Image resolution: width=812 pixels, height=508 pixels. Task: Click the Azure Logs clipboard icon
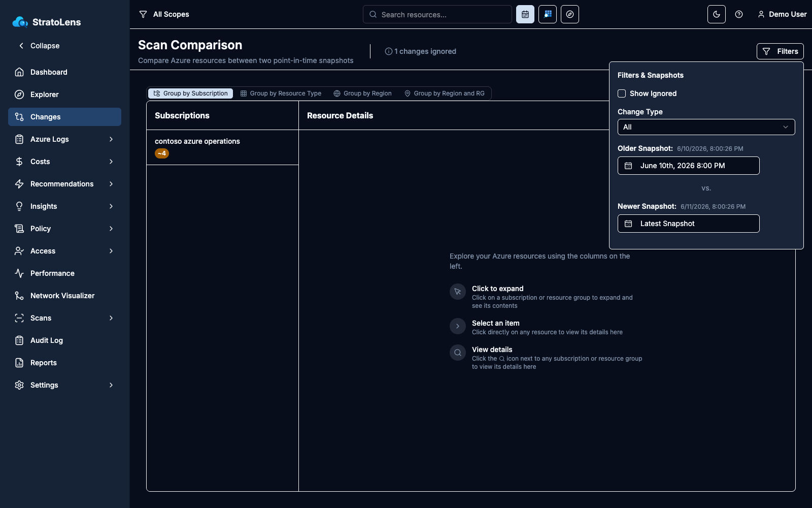(19, 139)
